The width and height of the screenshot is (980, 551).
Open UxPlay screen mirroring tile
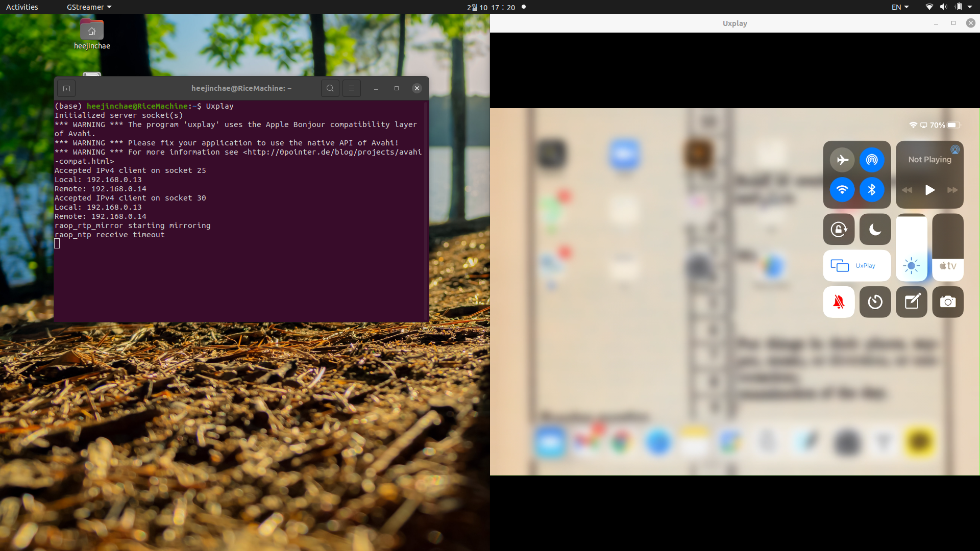click(856, 266)
